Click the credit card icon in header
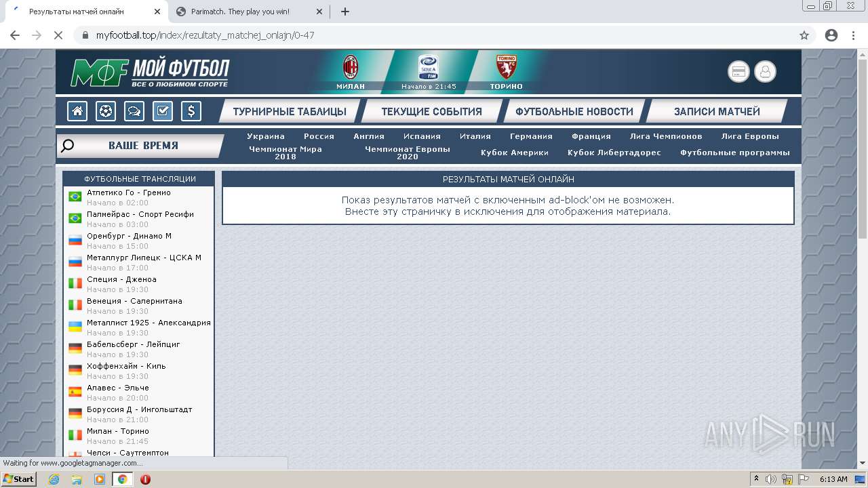The width and height of the screenshot is (868, 488). point(738,72)
